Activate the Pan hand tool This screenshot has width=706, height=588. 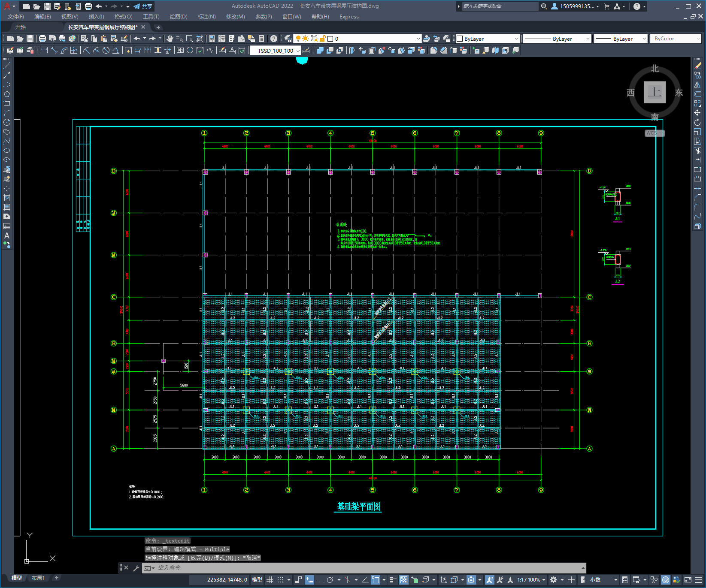pos(170,39)
